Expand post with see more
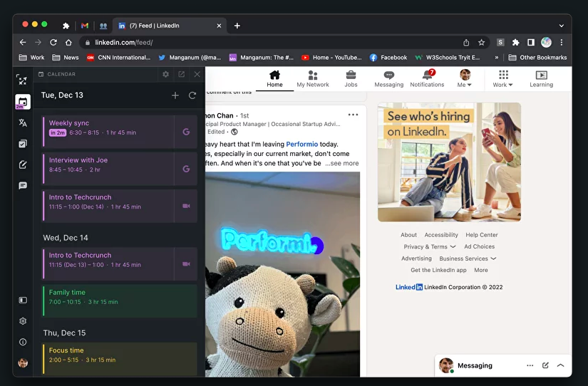The width and height of the screenshot is (588, 386). 342,163
